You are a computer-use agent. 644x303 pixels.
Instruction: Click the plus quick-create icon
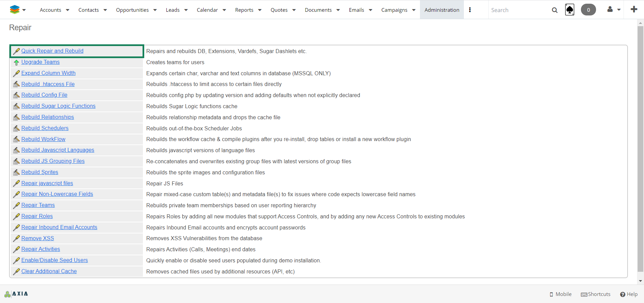coord(634,9)
